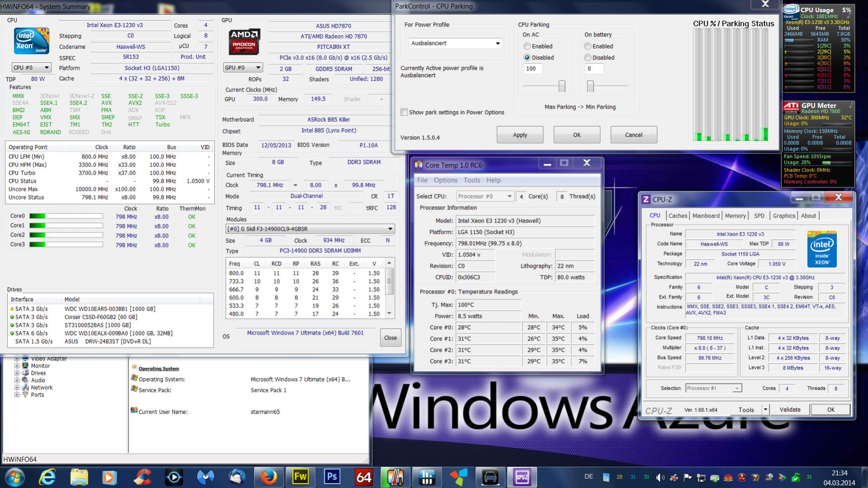
Task: Close the HWiNFO64 System Summary
Action: [390, 338]
